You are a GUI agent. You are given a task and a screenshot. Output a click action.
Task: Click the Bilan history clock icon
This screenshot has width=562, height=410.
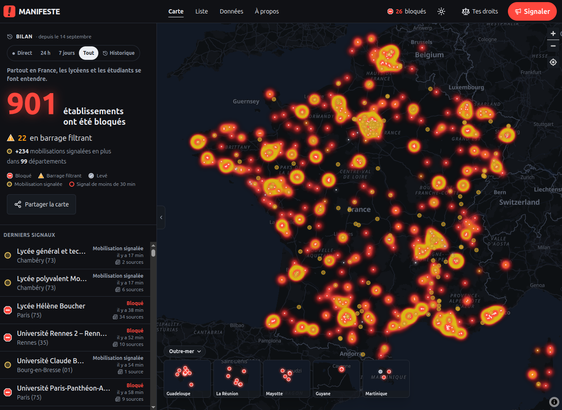pos(10,37)
